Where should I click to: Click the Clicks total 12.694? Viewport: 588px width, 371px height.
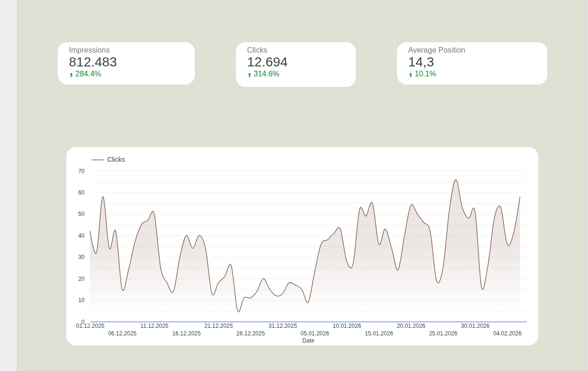[x=267, y=62]
